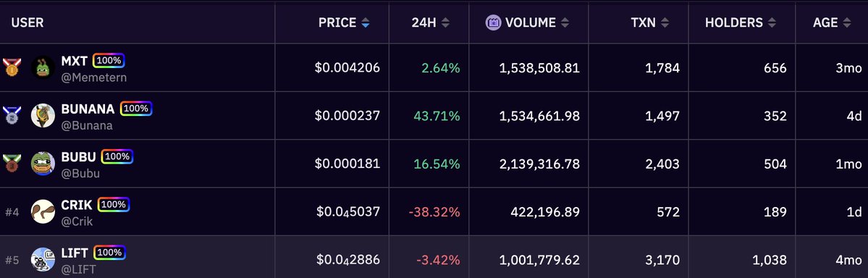
Task: Click the silver medal rank icon
Action: pyautogui.click(x=12, y=115)
